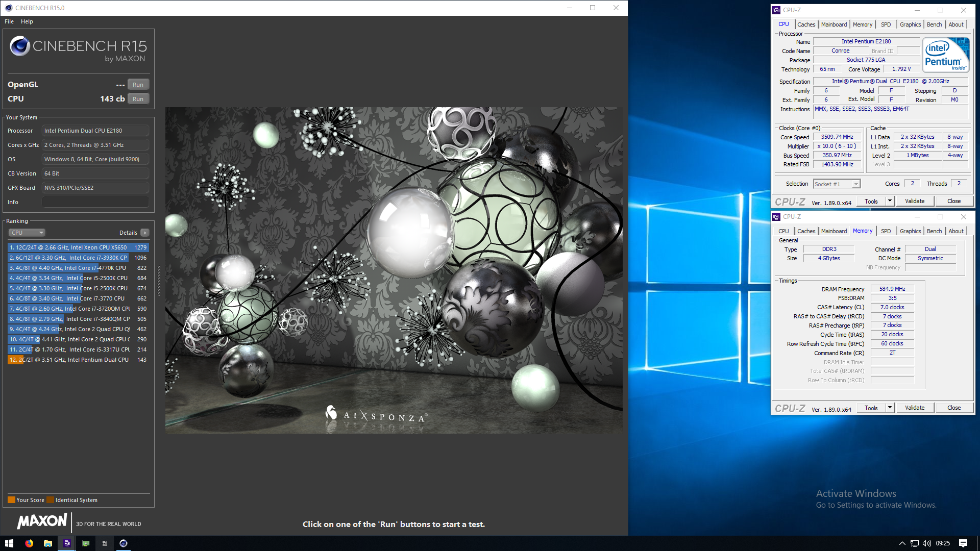Click the Processor field in Cinebench
This screenshot has width=980, height=551.
click(95, 131)
